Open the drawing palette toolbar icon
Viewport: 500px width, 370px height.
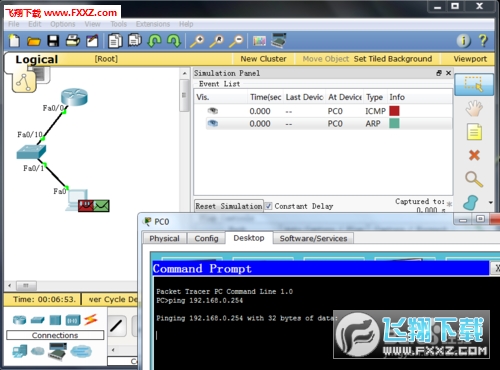point(259,41)
